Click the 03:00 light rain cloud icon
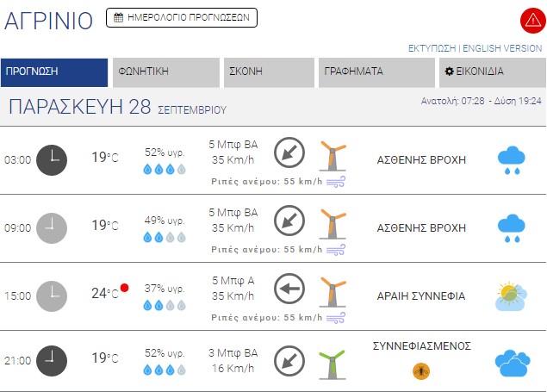This screenshot has height=392, width=547. (x=512, y=159)
